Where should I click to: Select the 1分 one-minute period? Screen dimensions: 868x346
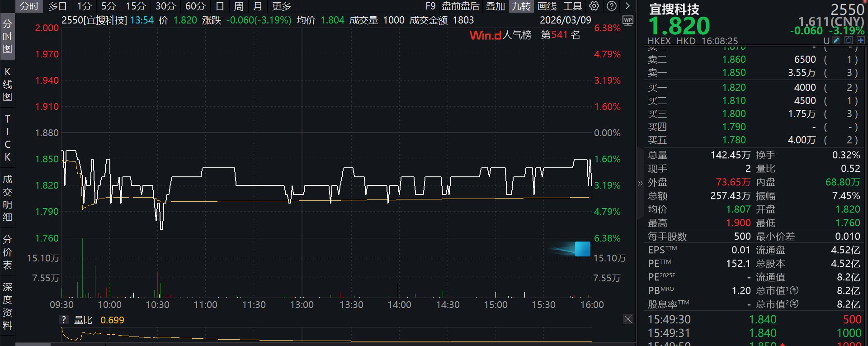point(84,6)
